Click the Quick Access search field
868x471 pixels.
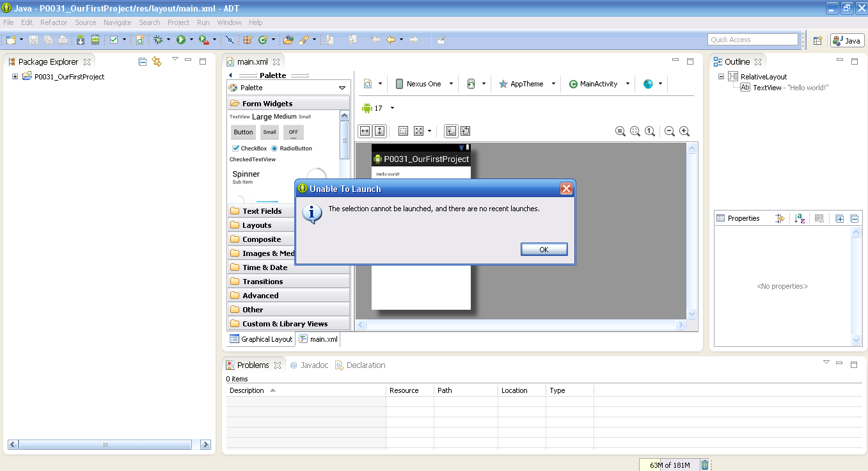click(753, 40)
